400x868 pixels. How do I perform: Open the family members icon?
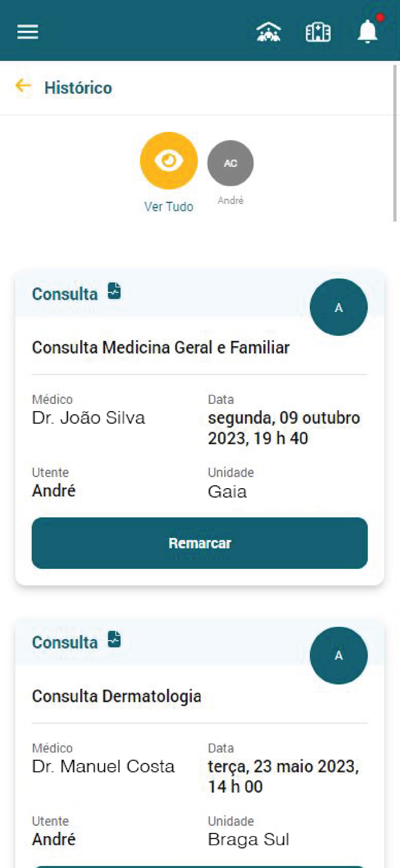[268, 32]
